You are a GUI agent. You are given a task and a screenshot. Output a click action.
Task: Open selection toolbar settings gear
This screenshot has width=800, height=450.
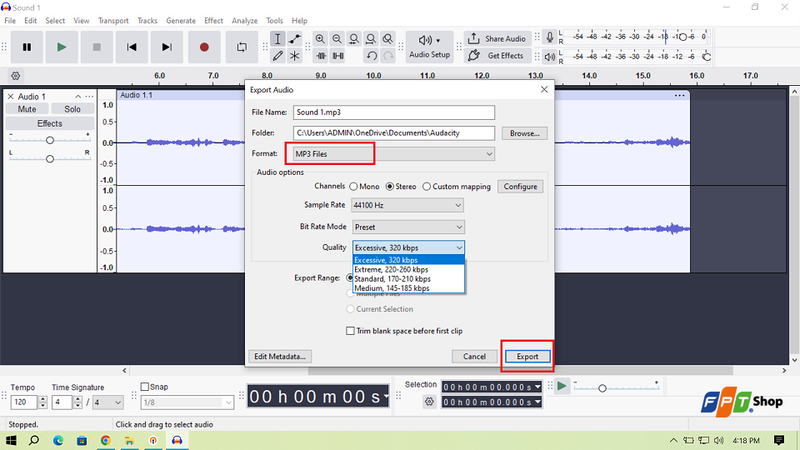pyautogui.click(x=429, y=402)
